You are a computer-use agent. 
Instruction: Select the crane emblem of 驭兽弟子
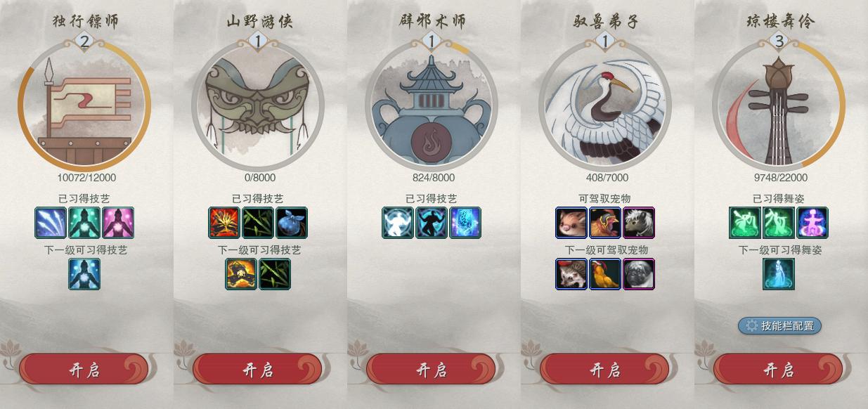click(605, 105)
